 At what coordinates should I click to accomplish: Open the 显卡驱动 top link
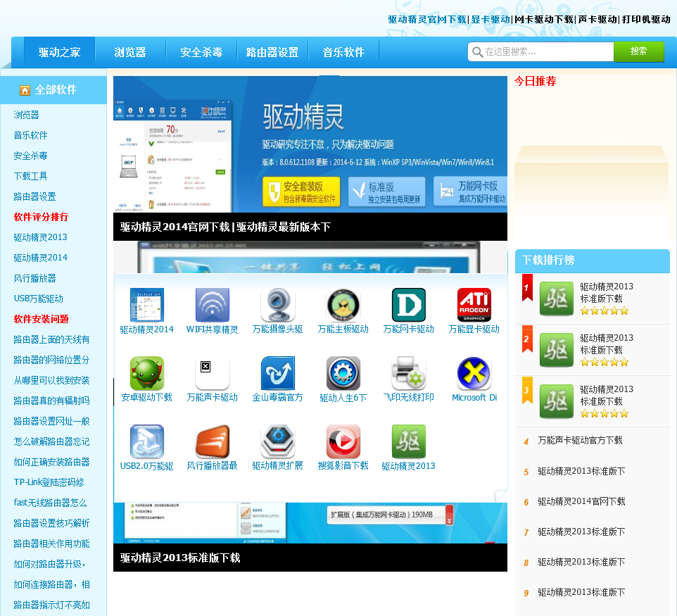(491, 20)
